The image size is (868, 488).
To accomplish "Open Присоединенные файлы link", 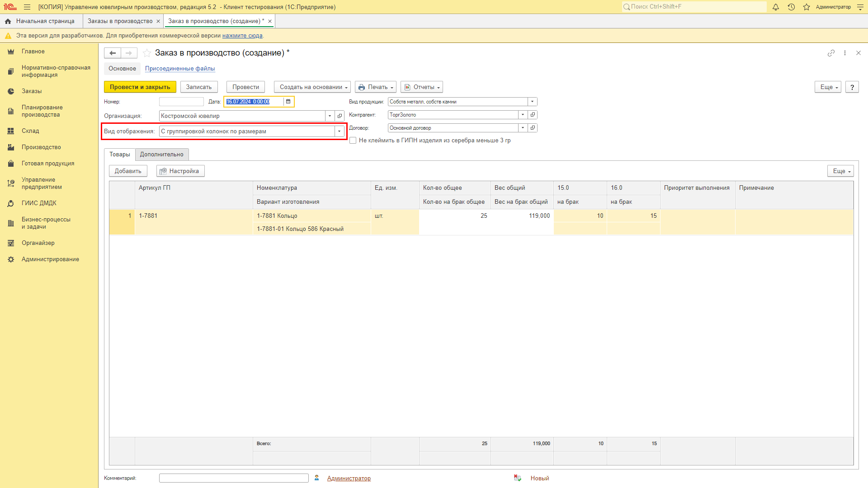I will click(180, 69).
